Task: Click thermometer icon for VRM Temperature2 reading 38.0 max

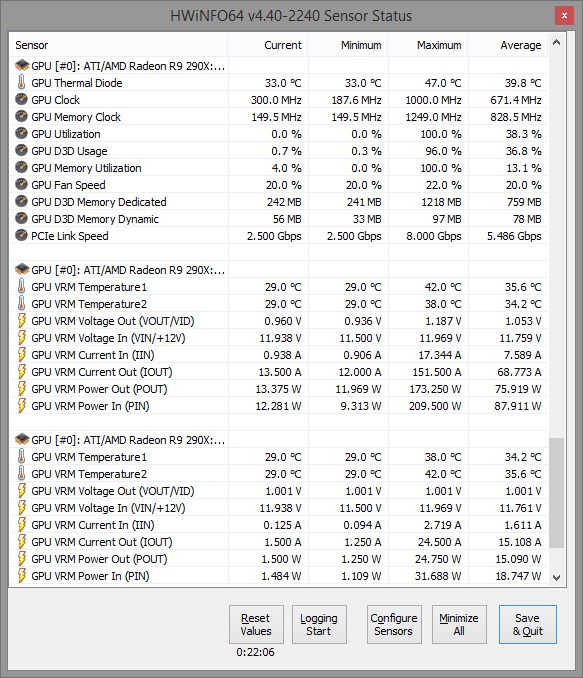Action: 21,304
